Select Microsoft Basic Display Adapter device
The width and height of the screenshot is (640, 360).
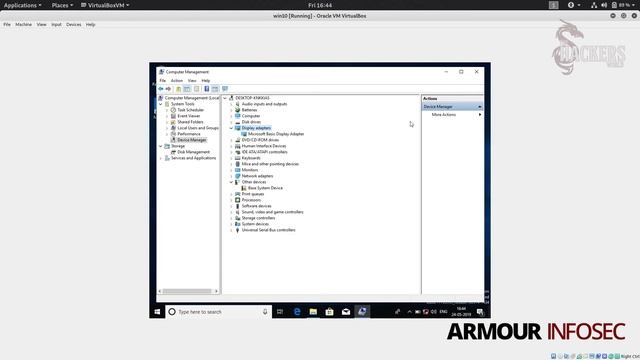[276, 134]
